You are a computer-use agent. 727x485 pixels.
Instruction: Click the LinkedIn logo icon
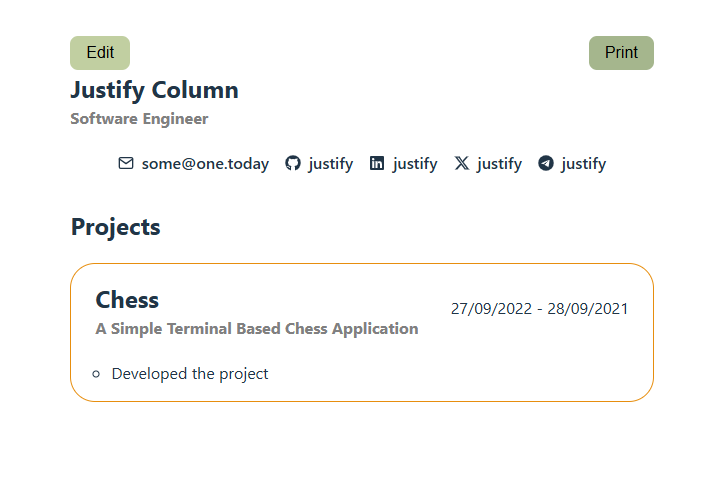(x=376, y=163)
